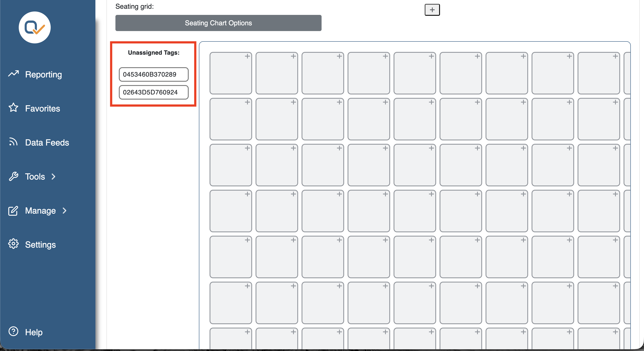Click the plus on seventh-row, sixth-column seat

point(477,332)
